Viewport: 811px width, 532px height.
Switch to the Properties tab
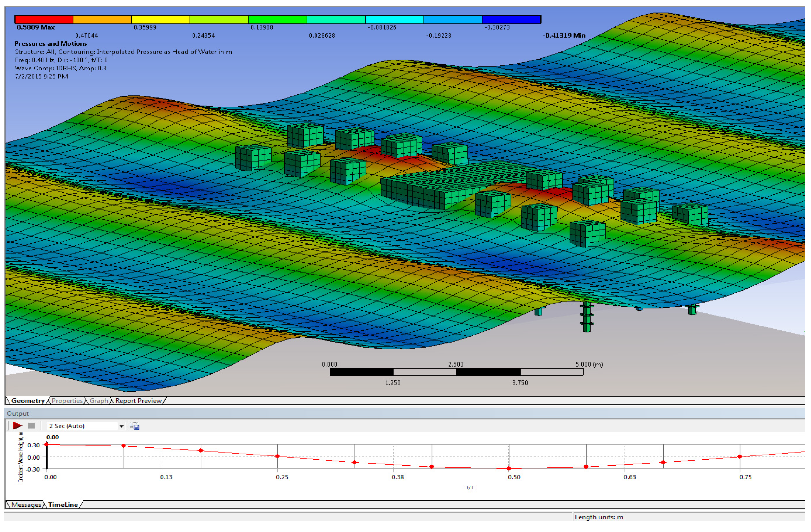click(x=67, y=401)
